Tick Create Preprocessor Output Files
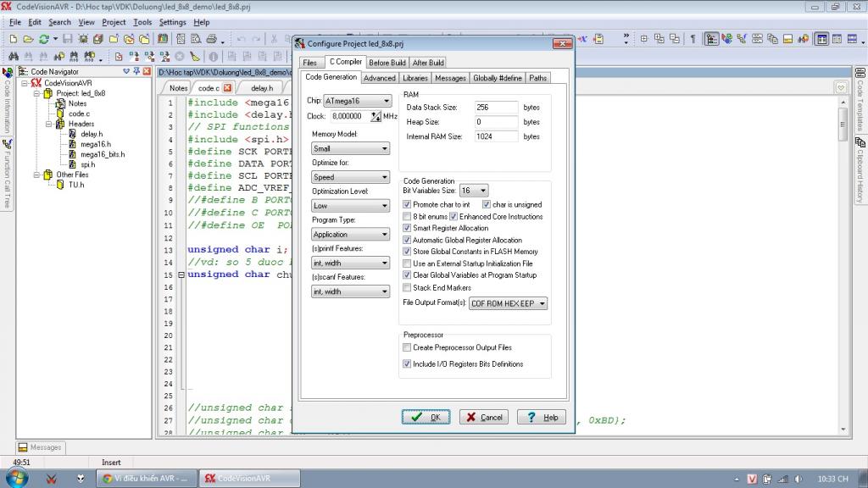868x488 pixels. 408,347
